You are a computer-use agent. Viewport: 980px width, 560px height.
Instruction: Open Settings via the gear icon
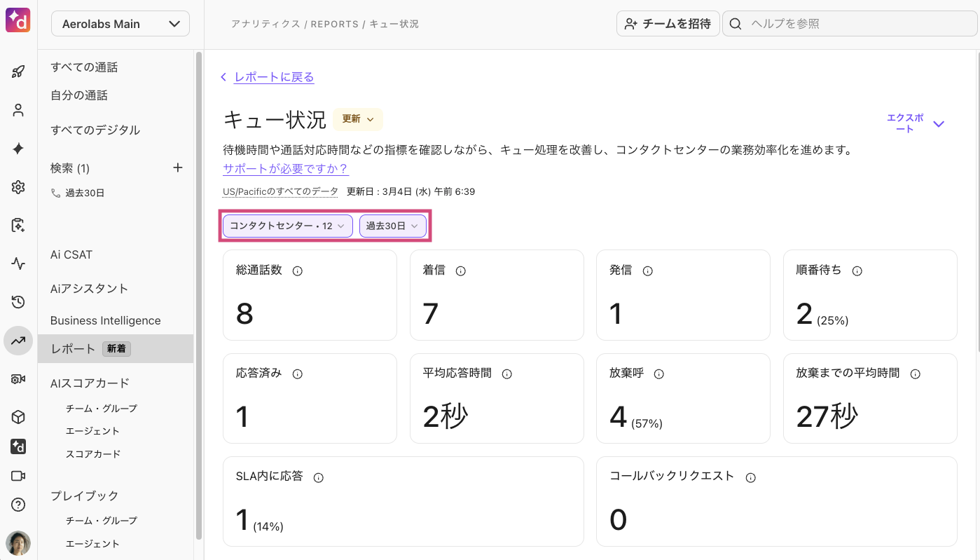click(x=18, y=186)
